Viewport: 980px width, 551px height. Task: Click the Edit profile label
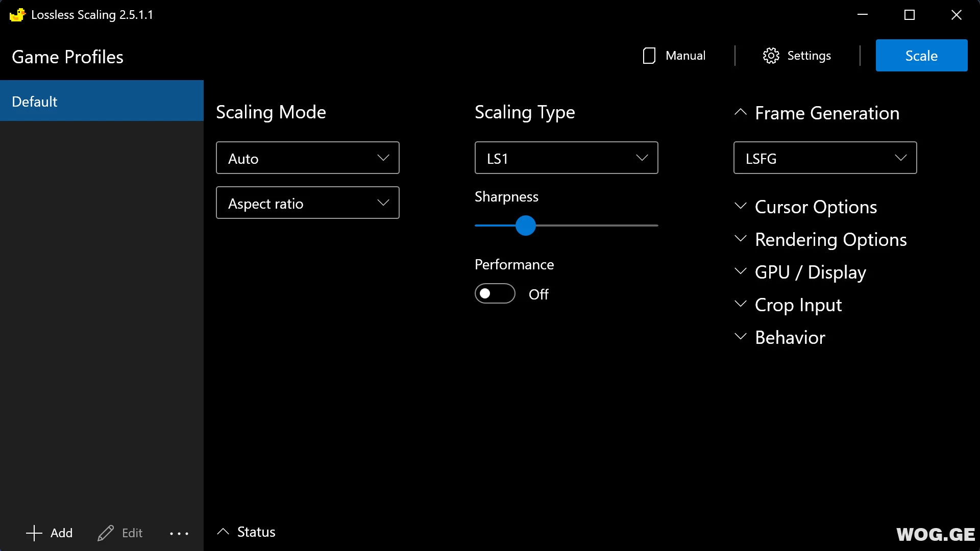[x=132, y=533]
